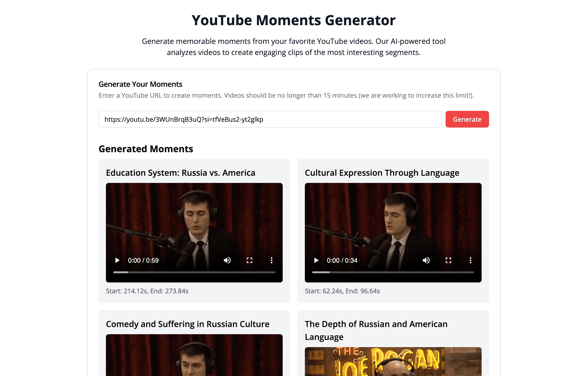Focus the YouTube URL input field

[x=270, y=119]
